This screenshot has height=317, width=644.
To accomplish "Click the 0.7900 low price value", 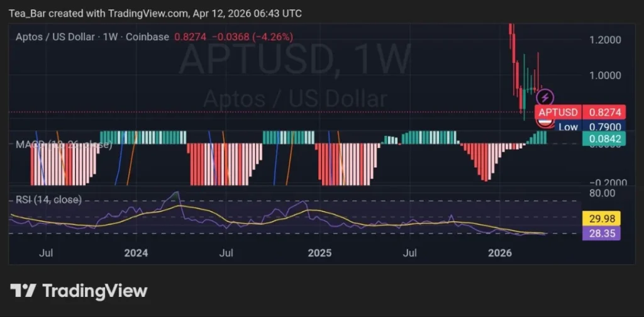I will [x=604, y=127].
